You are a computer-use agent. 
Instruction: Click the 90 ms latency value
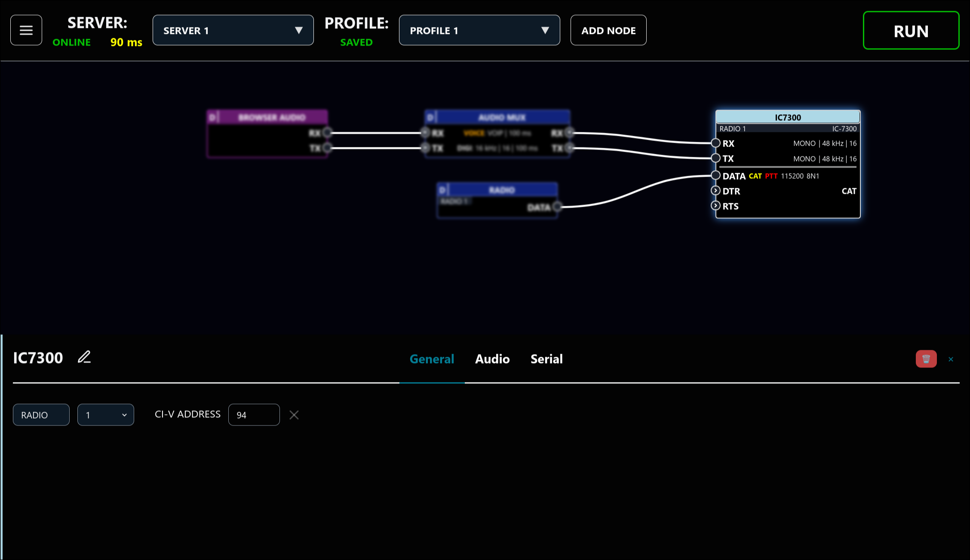click(x=126, y=42)
